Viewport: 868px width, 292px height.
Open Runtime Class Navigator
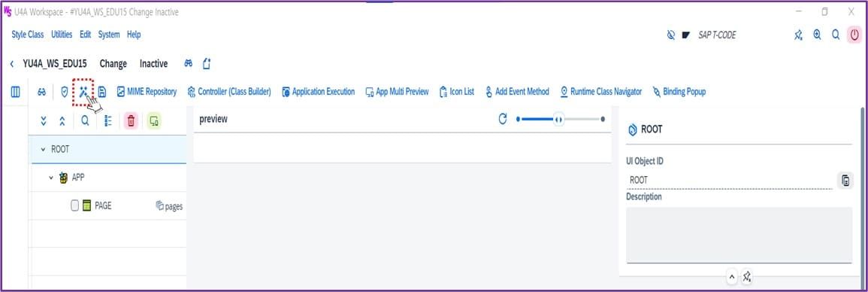[x=600, y=92]
